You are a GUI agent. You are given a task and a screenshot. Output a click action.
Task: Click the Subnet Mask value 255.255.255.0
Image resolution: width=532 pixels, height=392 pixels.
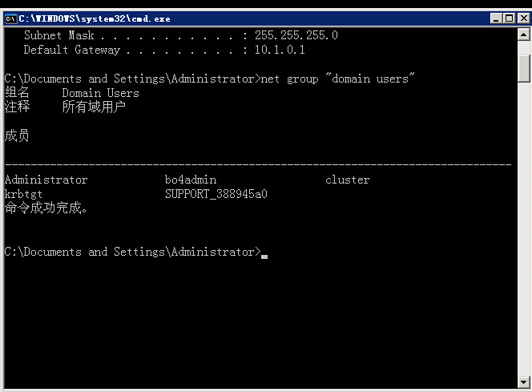click(296, 35)
